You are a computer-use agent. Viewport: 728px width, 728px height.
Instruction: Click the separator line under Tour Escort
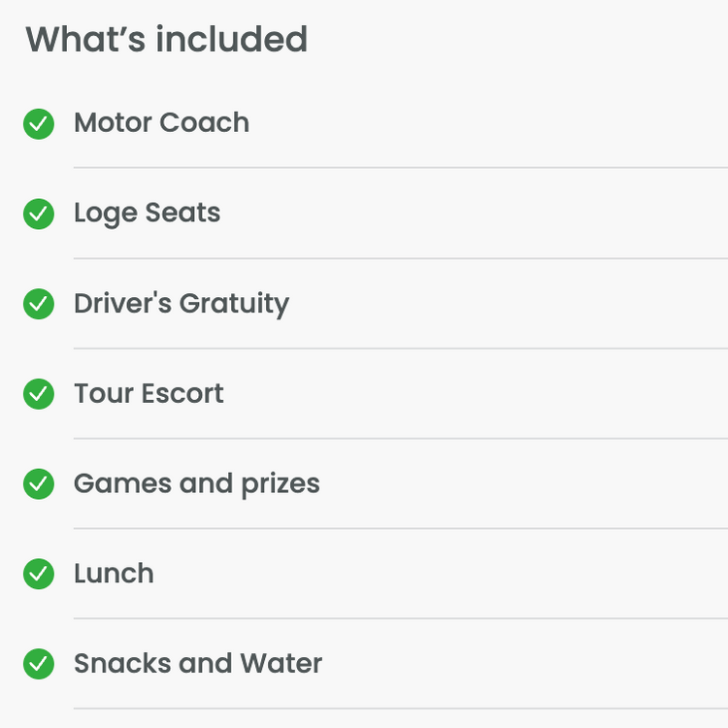point(401,439)
